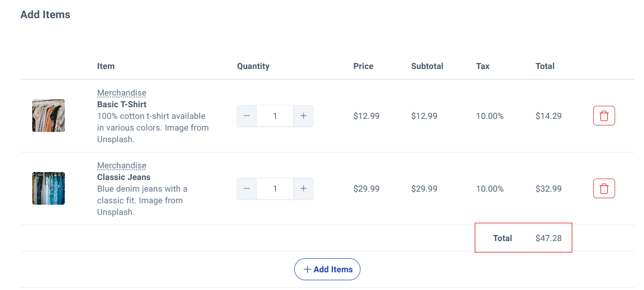This screenshot has width=644, height=290.
Task: Open the Classic Jeans product thumbnail
Action: (x=48, y=188)
